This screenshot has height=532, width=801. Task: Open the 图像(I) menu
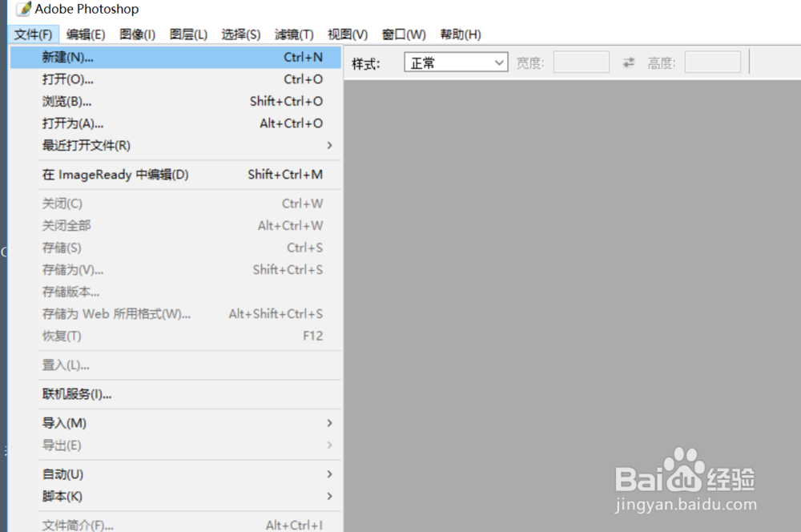pos(138,34)
